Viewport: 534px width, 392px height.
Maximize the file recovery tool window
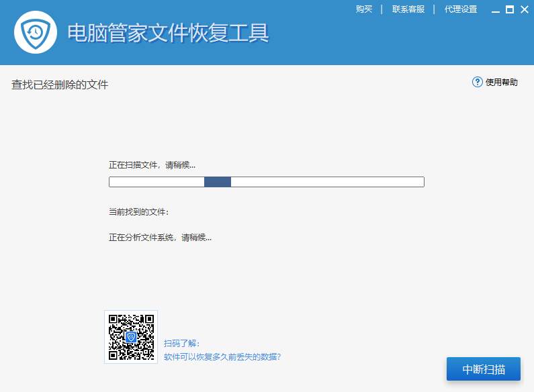click(x=509, y=9)
